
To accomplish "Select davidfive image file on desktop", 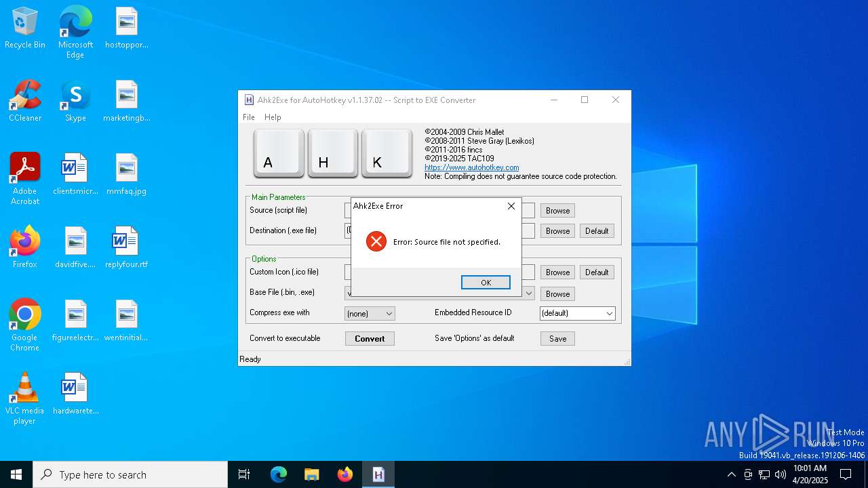I will coord(75,247).
